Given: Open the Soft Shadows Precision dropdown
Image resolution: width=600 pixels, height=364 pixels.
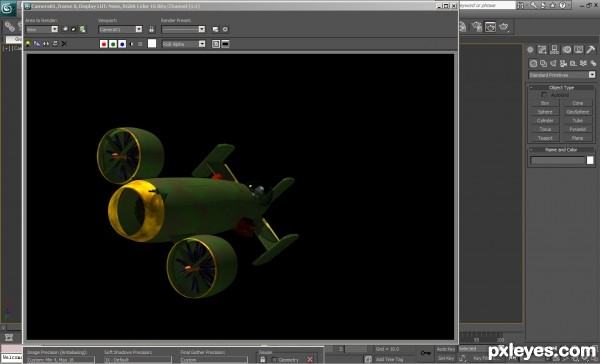Looking at the screenshot, I should (x=138, y=360).
